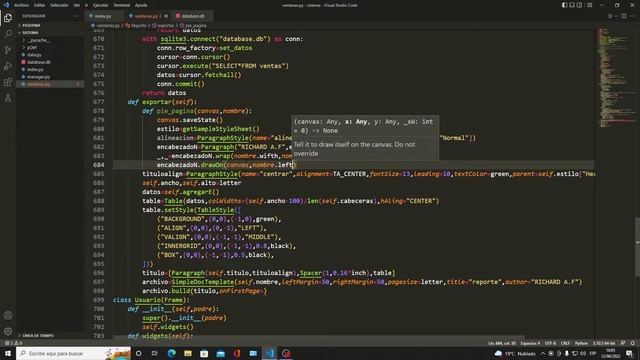Click UTF-8 encoding status item
Image resolution: width=640 pixels, height=360 pixels.
(550, 343)
